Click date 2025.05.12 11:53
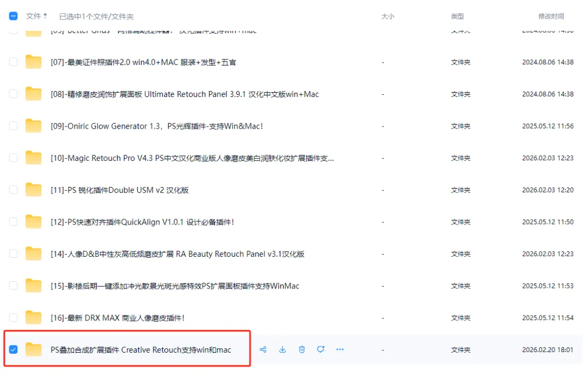The width and height of the screenshot is (588, 375). pyautogui.click(x=548, y=286)
